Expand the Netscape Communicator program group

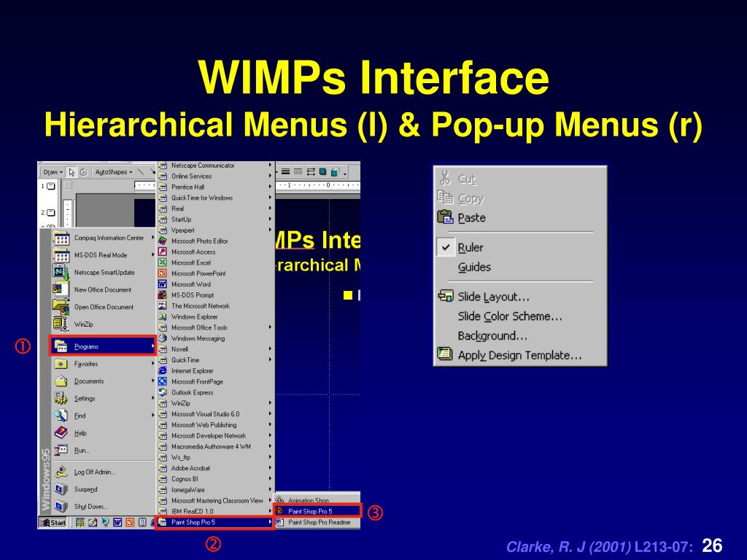coord(215,166)
